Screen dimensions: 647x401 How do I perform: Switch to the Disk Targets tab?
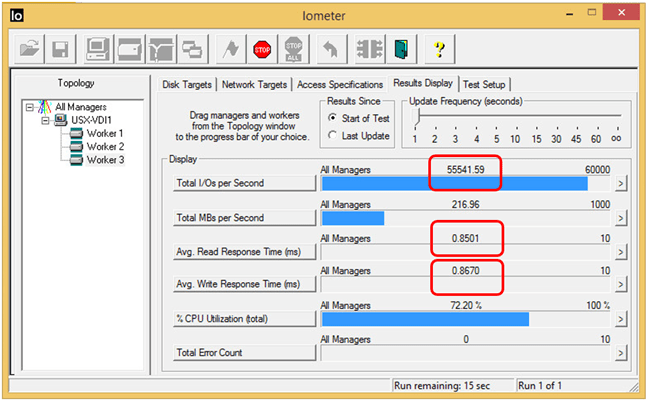[x=187, y=85]
